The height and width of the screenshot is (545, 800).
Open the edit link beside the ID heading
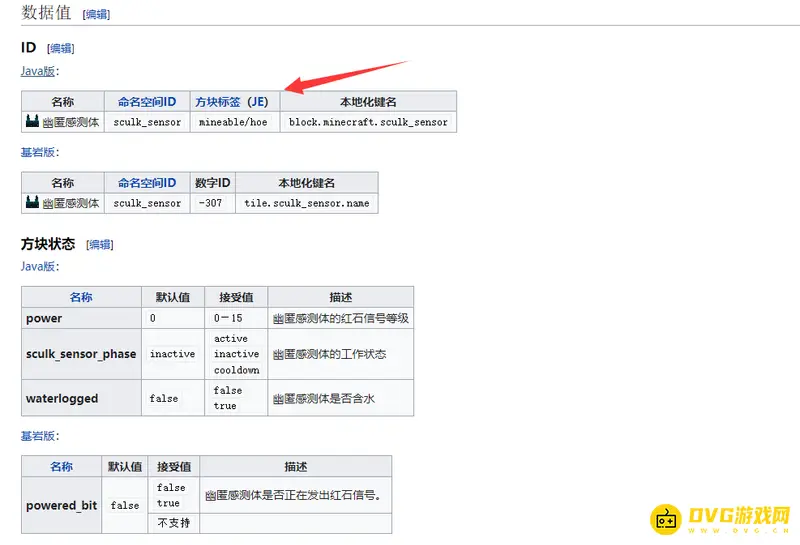[x=60, y=48]
